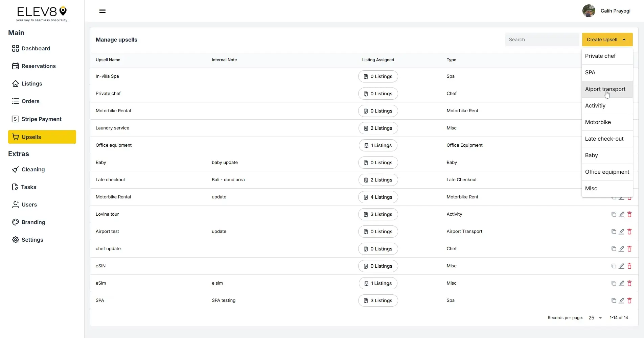Edit the eSim upsell entry
Image resolution: width=644 pixels, height=338 pixels.
click(x=622, y=283)
